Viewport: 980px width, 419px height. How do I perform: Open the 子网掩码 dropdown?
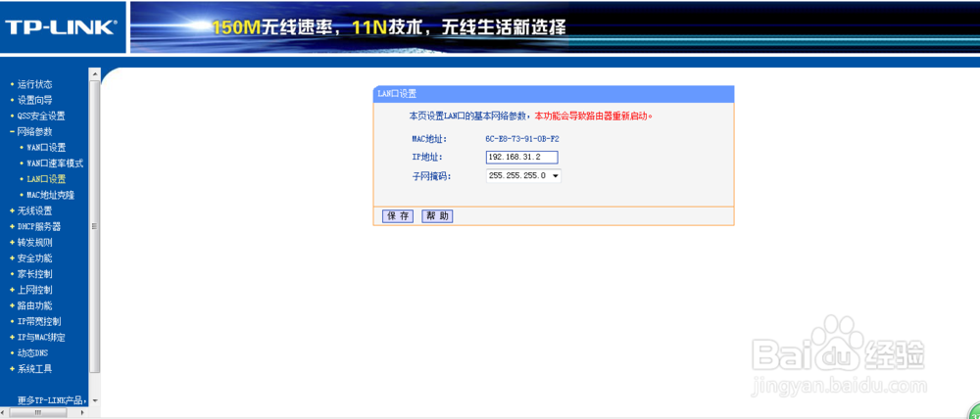[x=523, y=176]
